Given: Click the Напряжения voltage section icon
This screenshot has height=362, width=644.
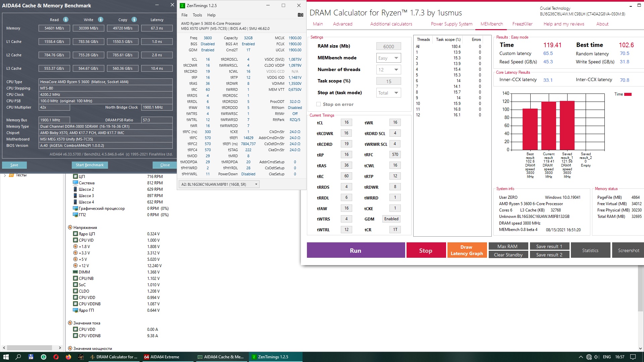Looking at the screenshot, I should click(70, 227).
